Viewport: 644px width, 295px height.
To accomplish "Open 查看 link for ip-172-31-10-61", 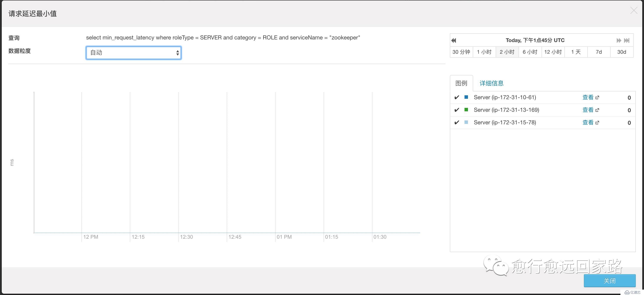I will (x=588, y=97).
